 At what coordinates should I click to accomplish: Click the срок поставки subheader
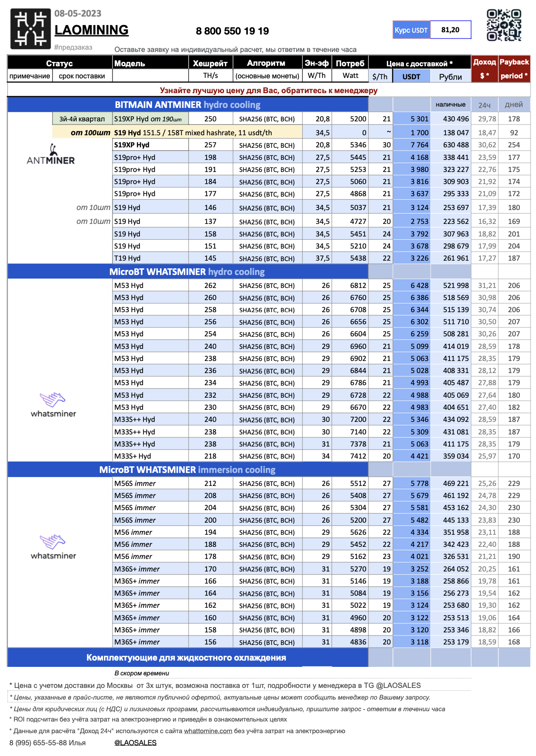click(82, 76)
